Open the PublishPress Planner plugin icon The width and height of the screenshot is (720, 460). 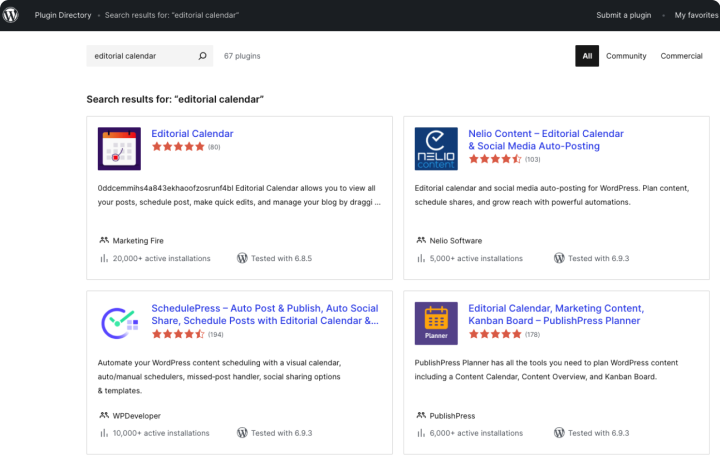(436, 323)
